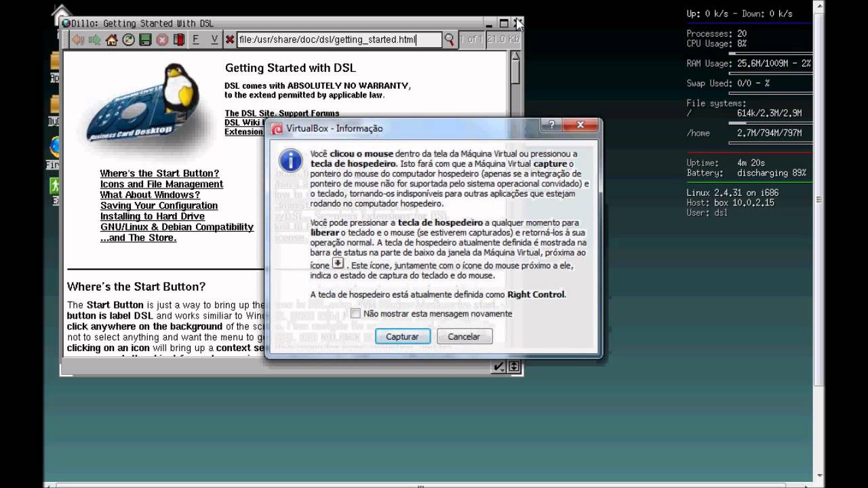Screen dimensions: 868x488
Task: Open 'Installing to Hard Drive' link
Action: (153, 217)
